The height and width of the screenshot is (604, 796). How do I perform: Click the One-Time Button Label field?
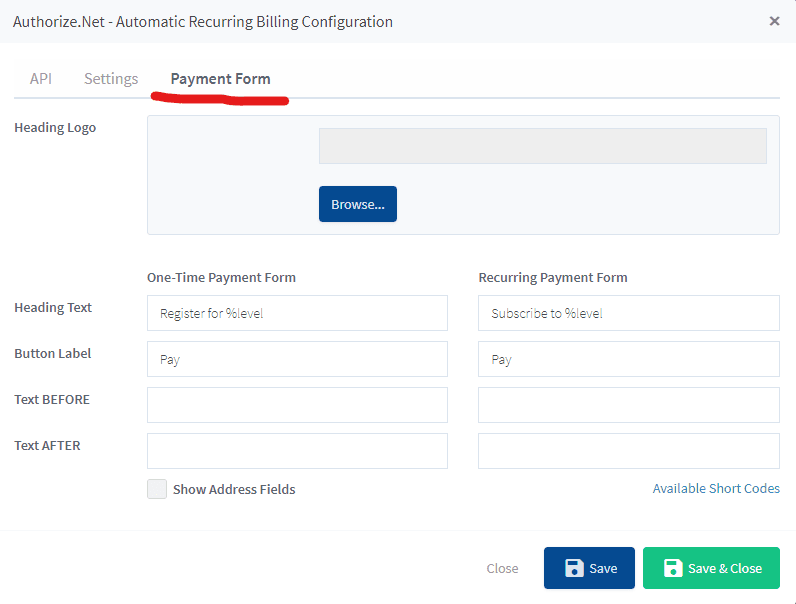(x=297, y=359)
